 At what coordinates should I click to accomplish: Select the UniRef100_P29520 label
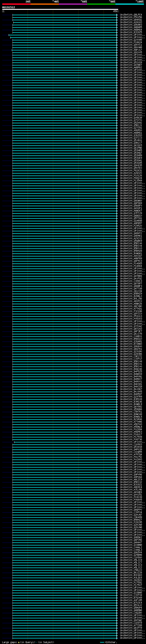(x=131, y=226)
